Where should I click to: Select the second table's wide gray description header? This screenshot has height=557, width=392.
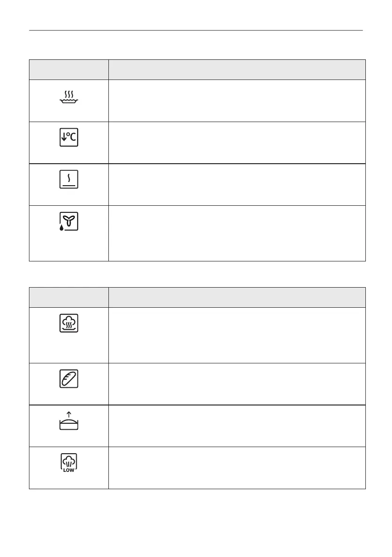236,297
